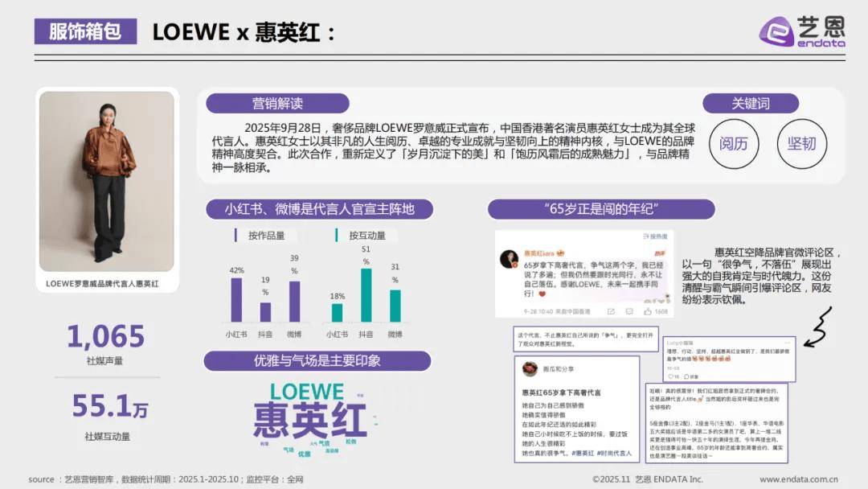
Task: Click the source note at bottom left
Action: tap(166, 479)
